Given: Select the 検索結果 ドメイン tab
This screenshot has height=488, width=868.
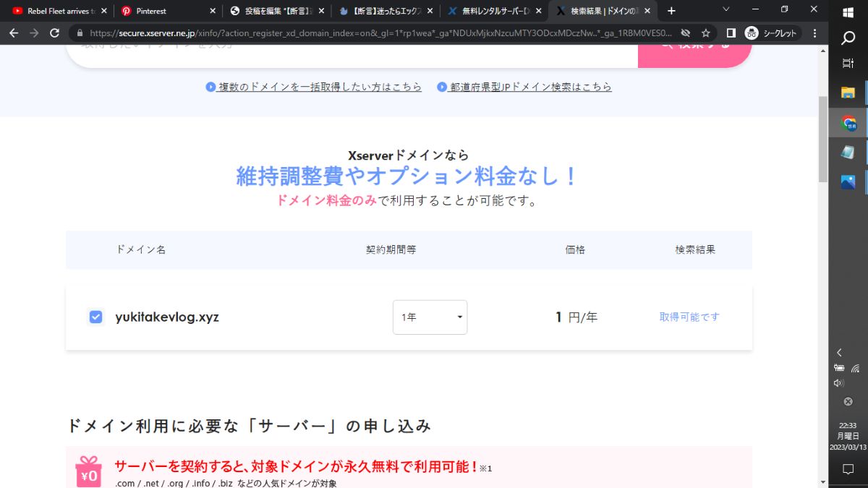Looking at the screenshot, I should tap(605, 11).
